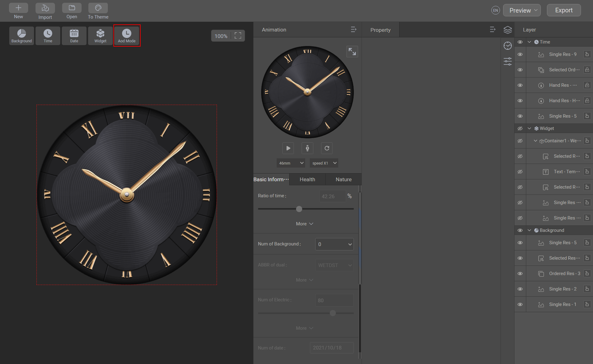Show the Widget group layer

pyautogui.click(x=520, y=128)
